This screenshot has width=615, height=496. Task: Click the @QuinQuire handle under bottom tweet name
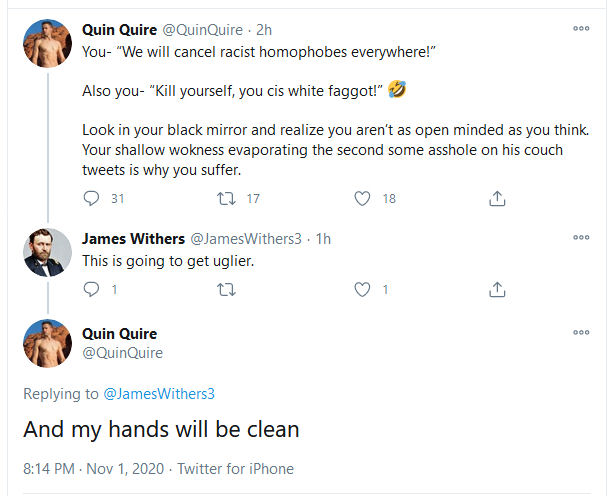tap(122, 353)
